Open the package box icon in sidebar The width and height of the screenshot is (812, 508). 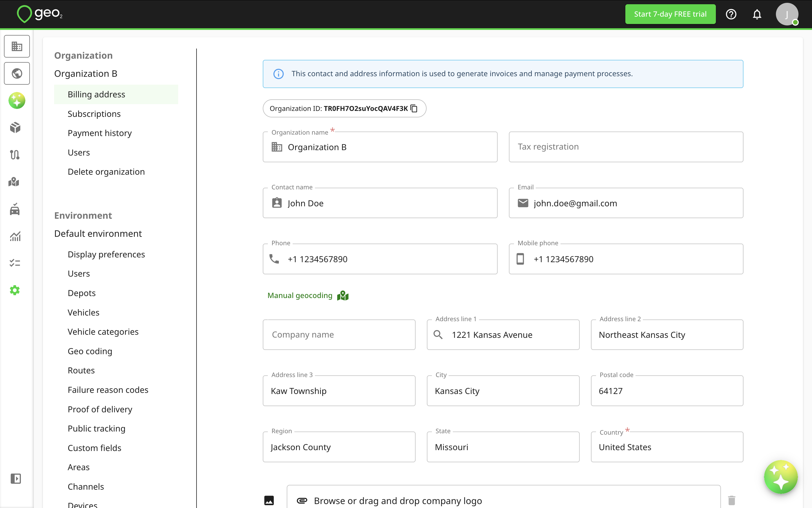tap(15, 128)
